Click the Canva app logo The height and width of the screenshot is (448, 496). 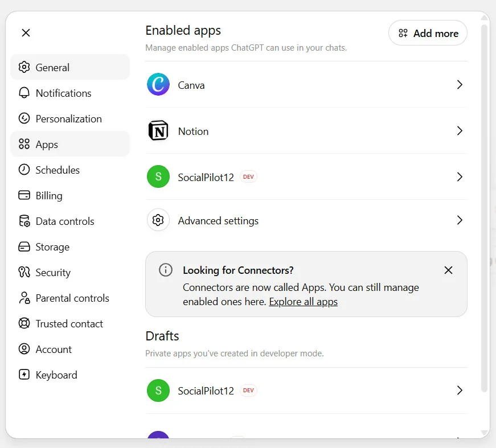pyautogui.click(x=158, y=84)
